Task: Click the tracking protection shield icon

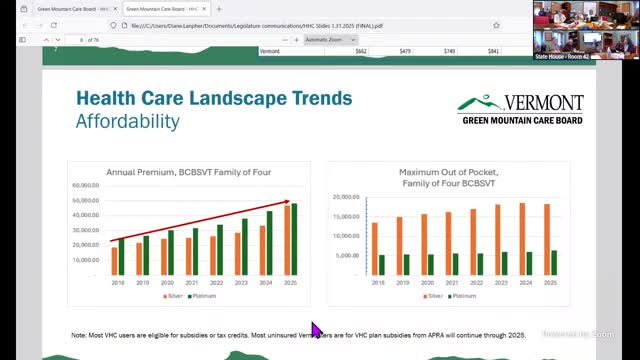Action: [113, 25]
